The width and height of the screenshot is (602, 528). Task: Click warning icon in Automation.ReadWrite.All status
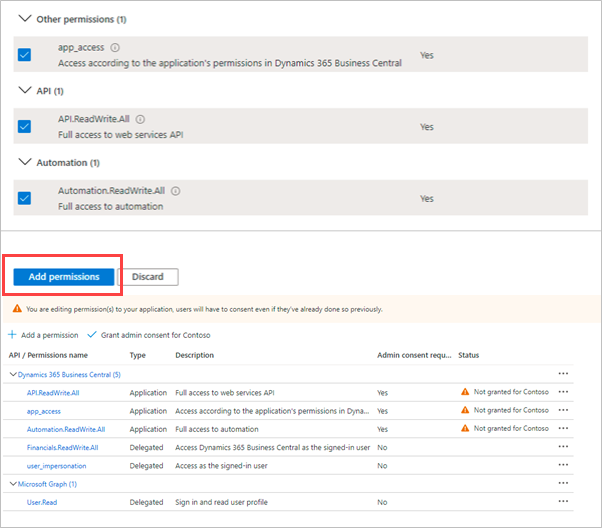[x=465, y=429]
